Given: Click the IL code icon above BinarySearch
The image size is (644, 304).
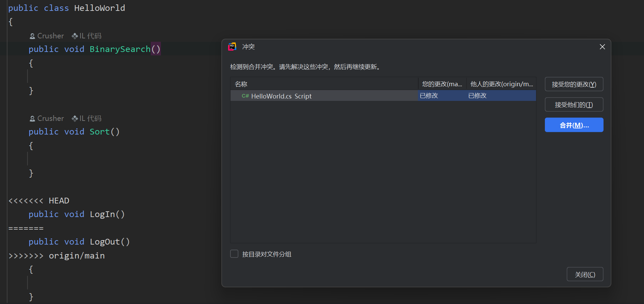Looking at the screenshot, I should click(75, 36).
